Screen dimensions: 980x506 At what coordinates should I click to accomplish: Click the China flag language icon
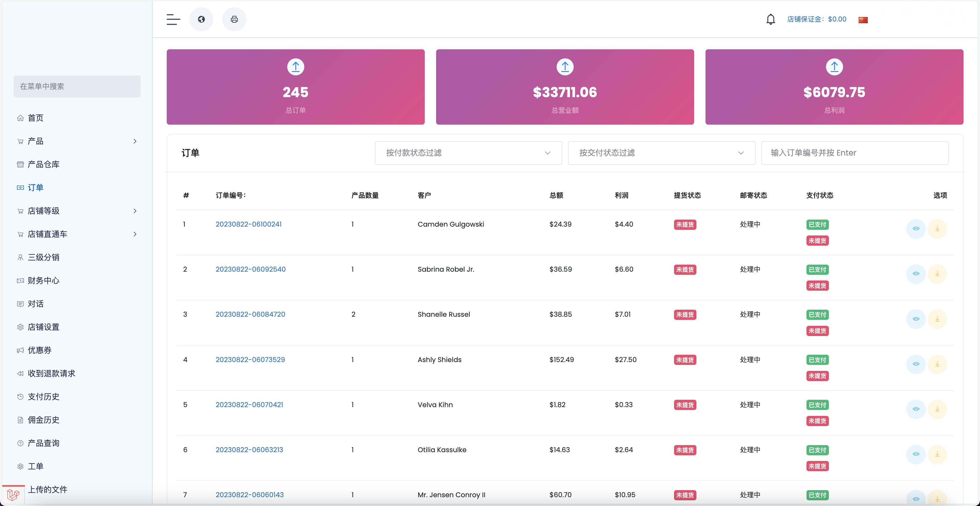click(863, 20)
